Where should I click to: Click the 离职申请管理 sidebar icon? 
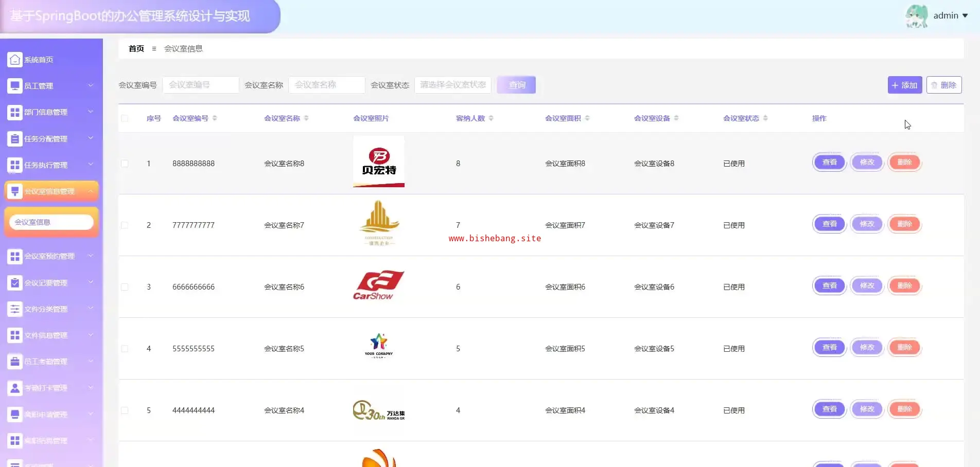15,414
